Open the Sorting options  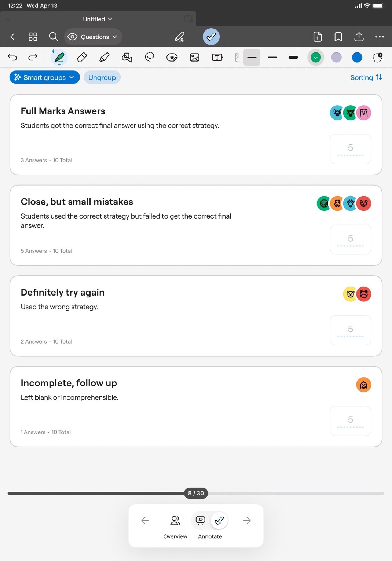[x=366, y=77]
